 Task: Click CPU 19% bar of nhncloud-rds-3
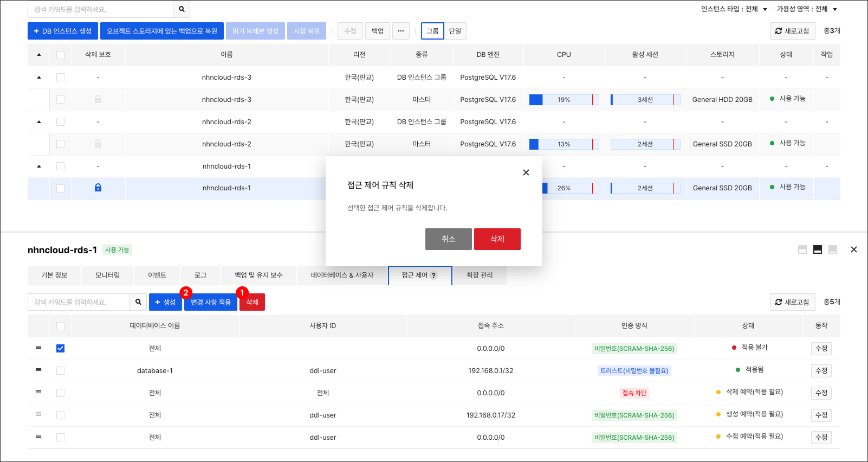pyautogui.click(x=564, y=100)
